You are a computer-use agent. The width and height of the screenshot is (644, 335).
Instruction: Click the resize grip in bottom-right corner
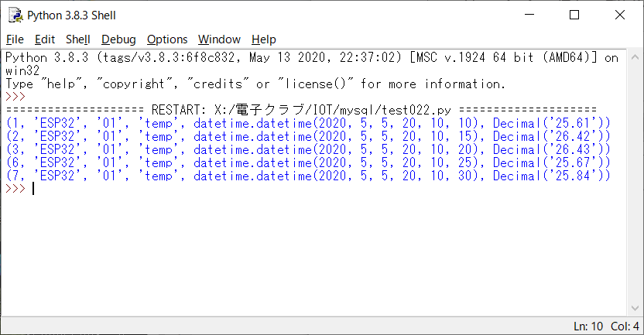(639, 330)
